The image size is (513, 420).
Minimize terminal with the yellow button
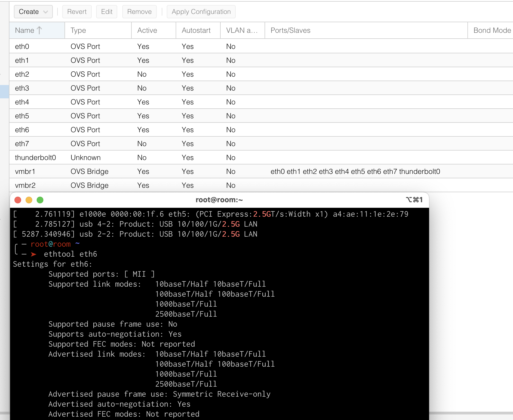click(x=29, y=200)
